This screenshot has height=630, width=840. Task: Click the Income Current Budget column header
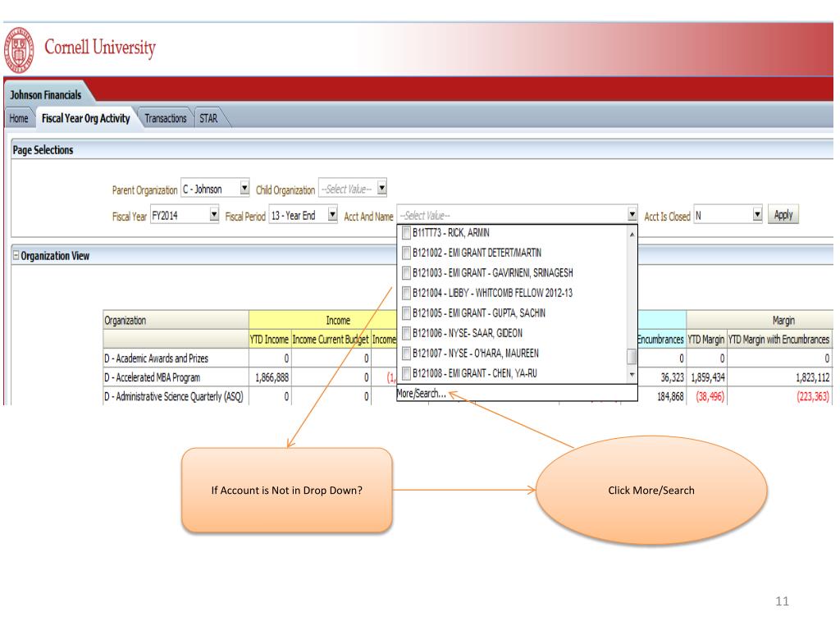coord(331,339)
